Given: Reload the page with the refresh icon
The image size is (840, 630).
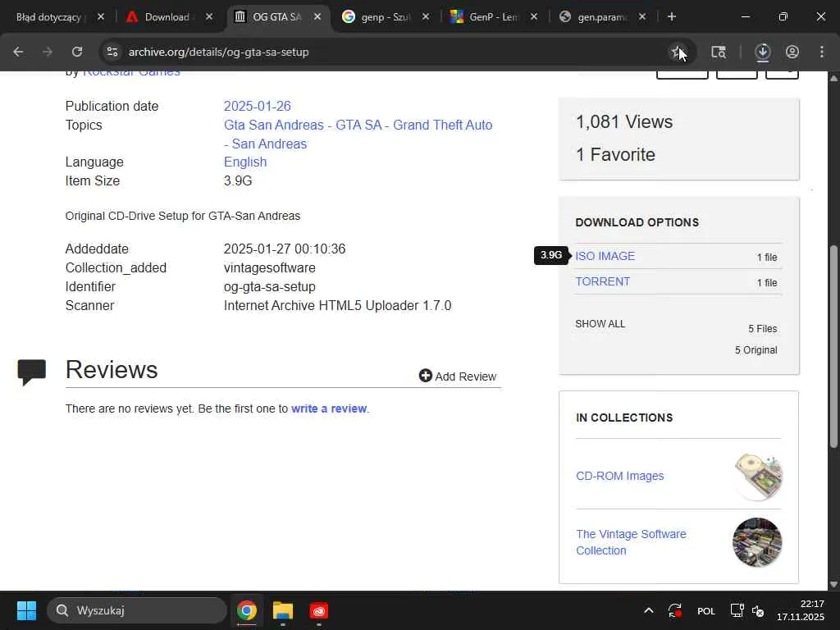Looking at the screenshot, I should pyautogui.click(x=77, y=52).
